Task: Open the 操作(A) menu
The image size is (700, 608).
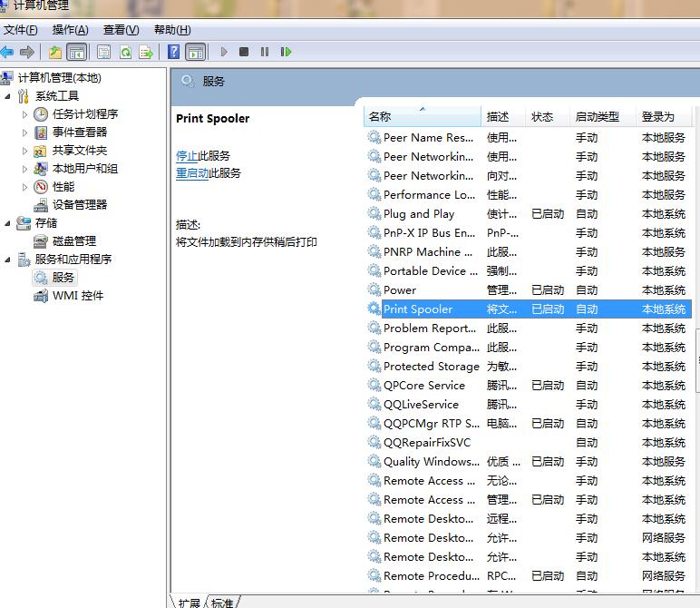Action: pos(70,30)
